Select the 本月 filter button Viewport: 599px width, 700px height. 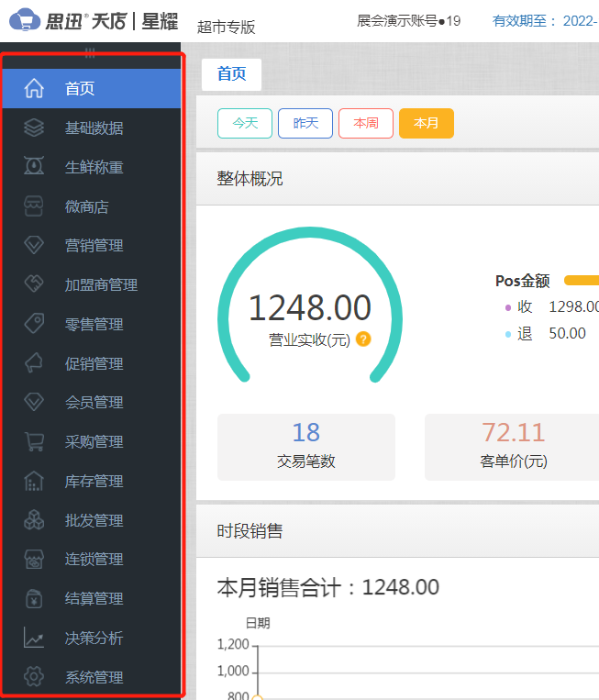click(427, 123)
